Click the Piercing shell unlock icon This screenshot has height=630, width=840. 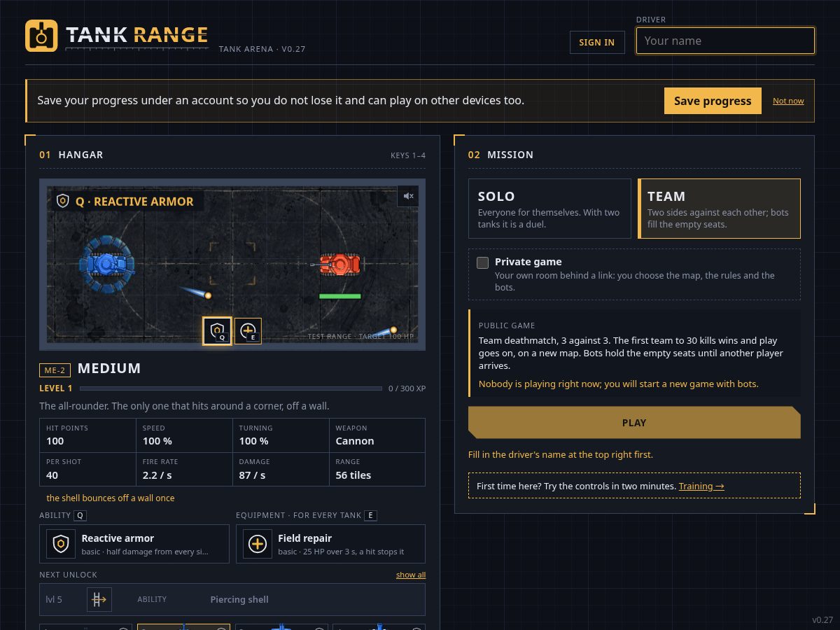point(99,599)
